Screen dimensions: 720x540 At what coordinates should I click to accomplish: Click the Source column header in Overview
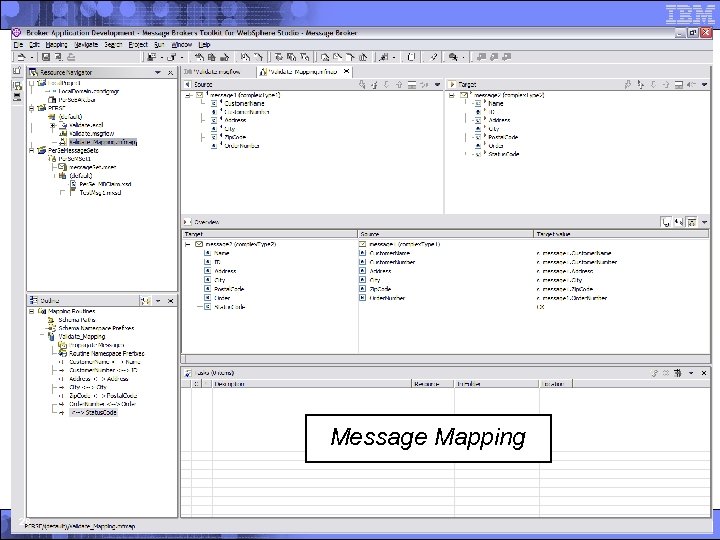445,234
